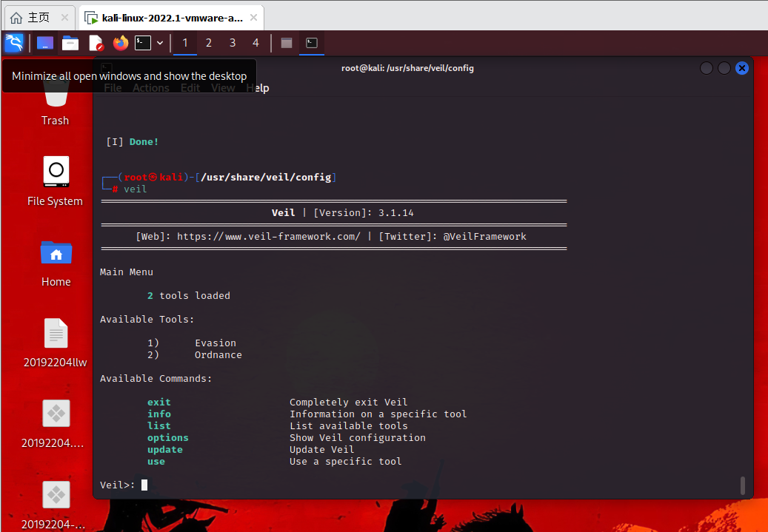
Task: Click the https://www.veil-framework.com/ URL
Action: click(268, 236)
